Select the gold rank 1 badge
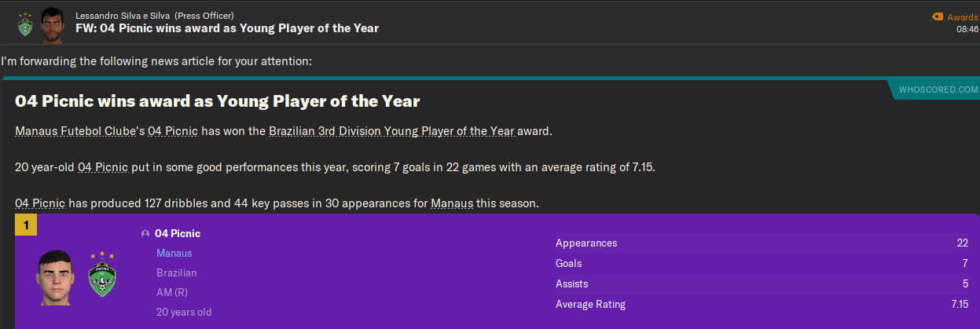 click(26, 226)
